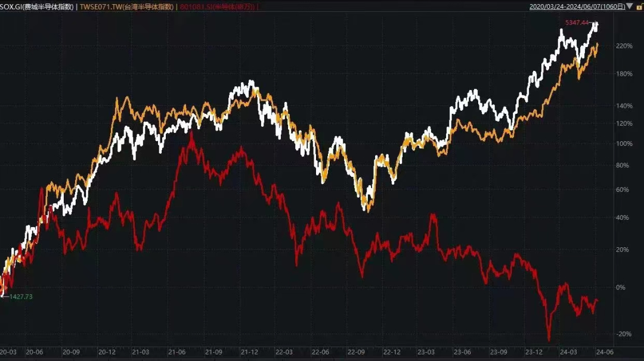The height and width of the screenshot is (361, 644).
Task: Click the 5347.44 high price label
Action: point(577,23)
